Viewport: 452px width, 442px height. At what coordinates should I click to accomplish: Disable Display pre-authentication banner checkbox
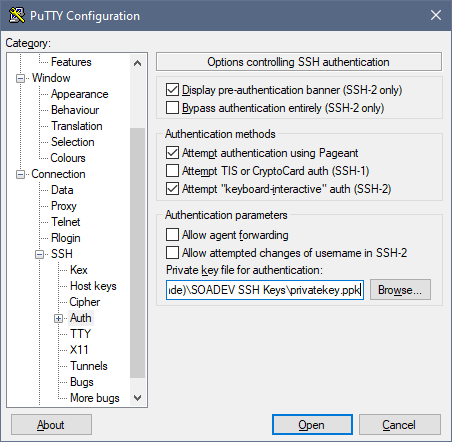click(x=172, y=90)
